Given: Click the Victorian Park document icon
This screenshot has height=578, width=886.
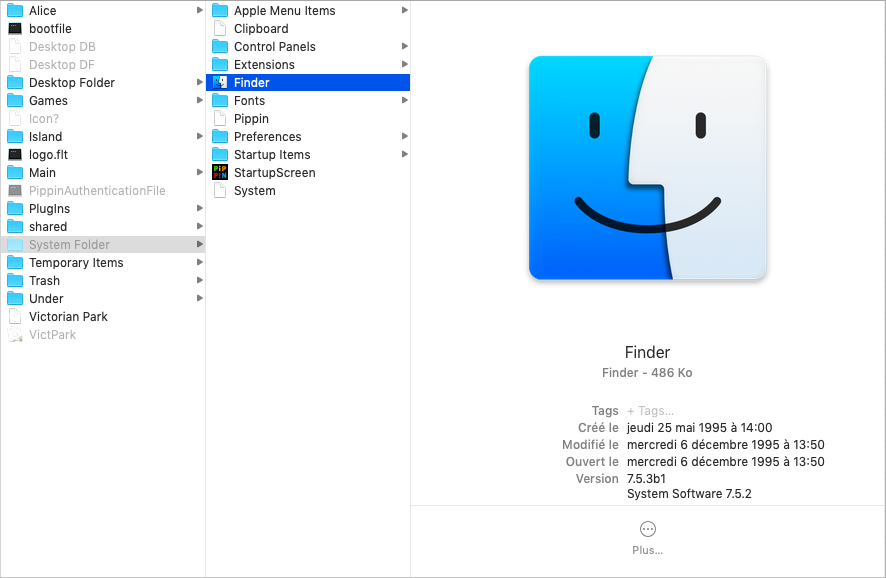Looking at the screenshot, I should [15, 317].
